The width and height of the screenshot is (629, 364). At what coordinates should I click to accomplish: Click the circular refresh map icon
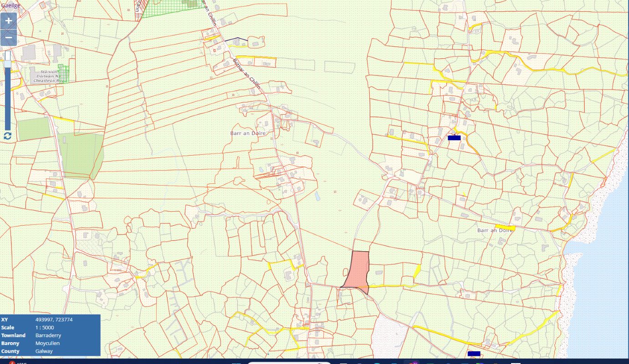[8, 135]
